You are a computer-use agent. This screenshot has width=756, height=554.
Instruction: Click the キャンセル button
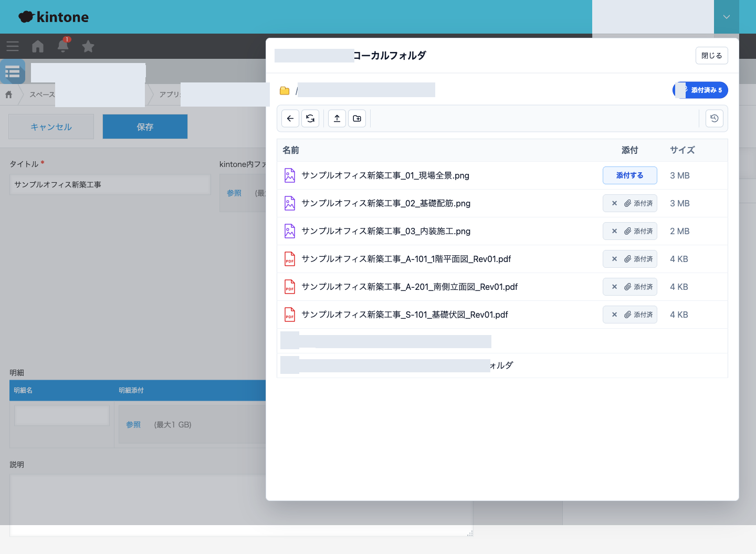pos(51,127)
